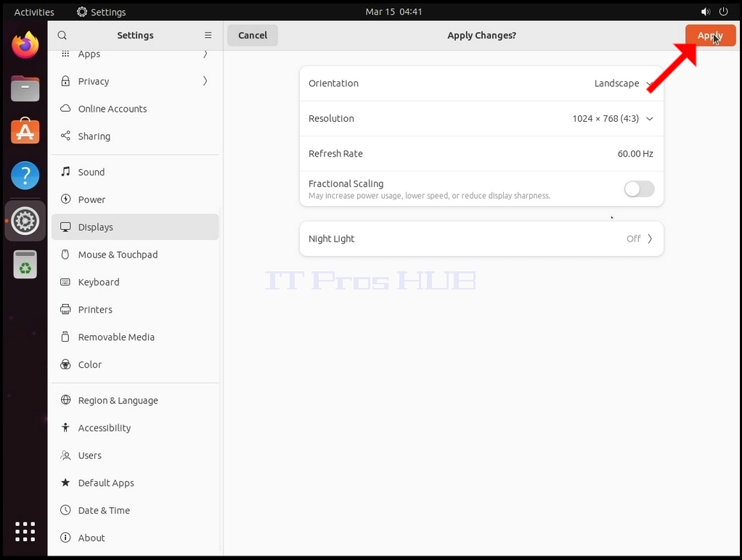Click the Night Light Off label
The height and width of the screenshot is (560, 742).
tap(633, 239)
